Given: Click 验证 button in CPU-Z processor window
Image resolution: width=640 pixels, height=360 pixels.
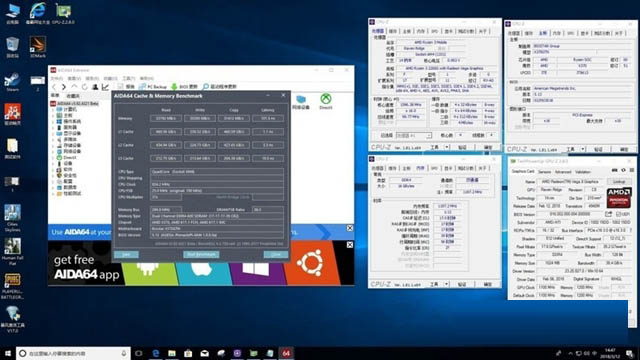Looking at the screenshot, I should (462, 147).
